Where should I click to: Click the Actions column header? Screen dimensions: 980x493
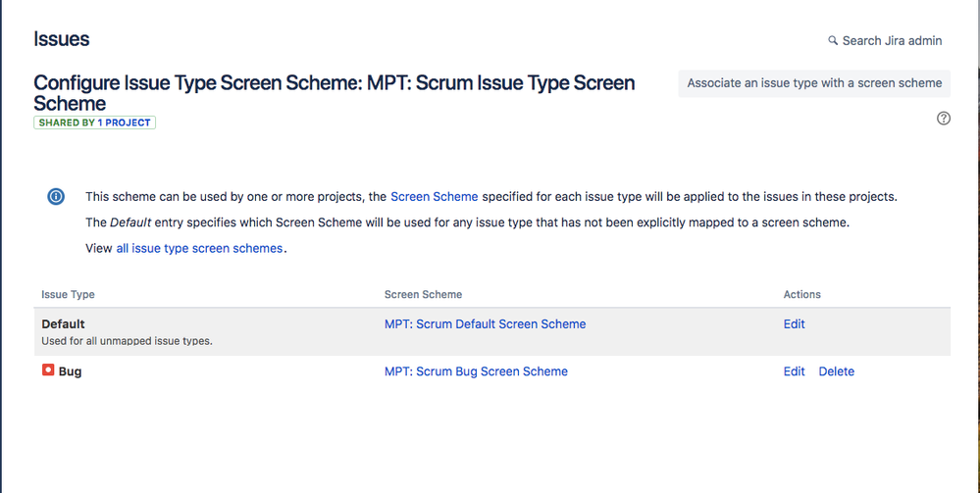tap(801, 294)
